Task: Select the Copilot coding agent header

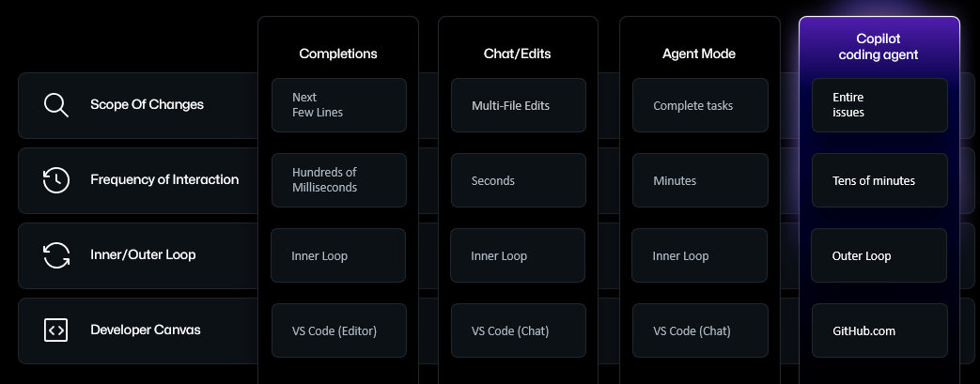Action: pyautogui.click(x=879, y=47)
